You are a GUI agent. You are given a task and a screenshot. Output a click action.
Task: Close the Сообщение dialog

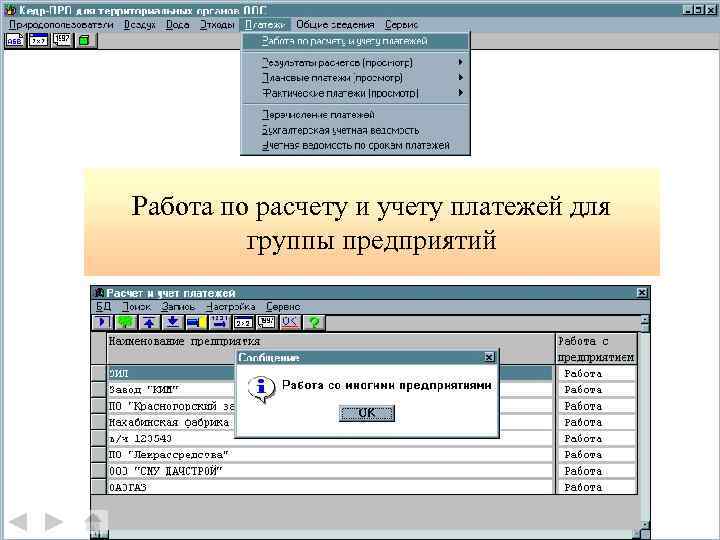[489, 357]
